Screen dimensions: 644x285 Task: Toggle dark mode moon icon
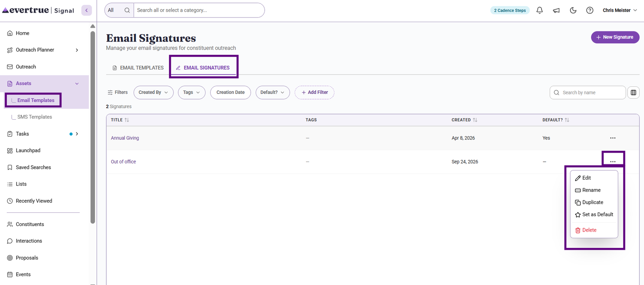tap(573, 10)
